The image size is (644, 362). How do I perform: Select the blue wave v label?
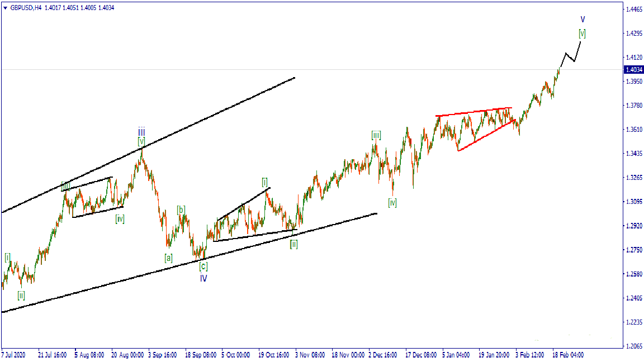[x=583, y=20]
